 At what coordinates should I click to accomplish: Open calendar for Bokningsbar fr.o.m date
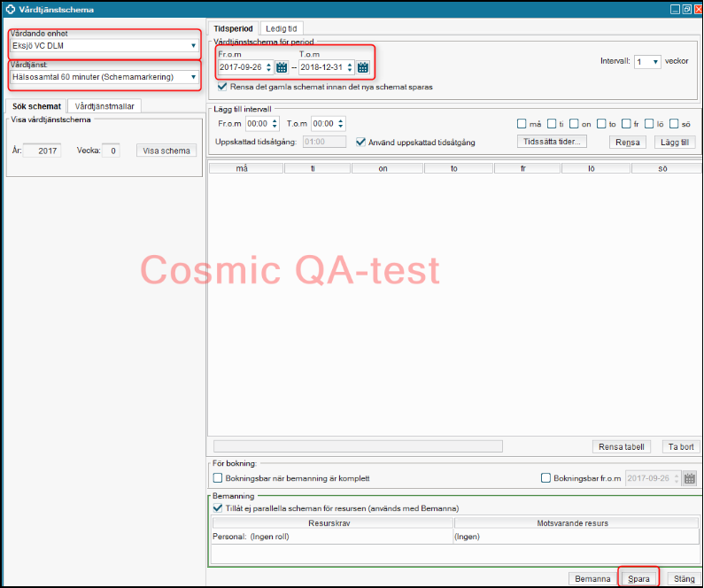[689, 478]
